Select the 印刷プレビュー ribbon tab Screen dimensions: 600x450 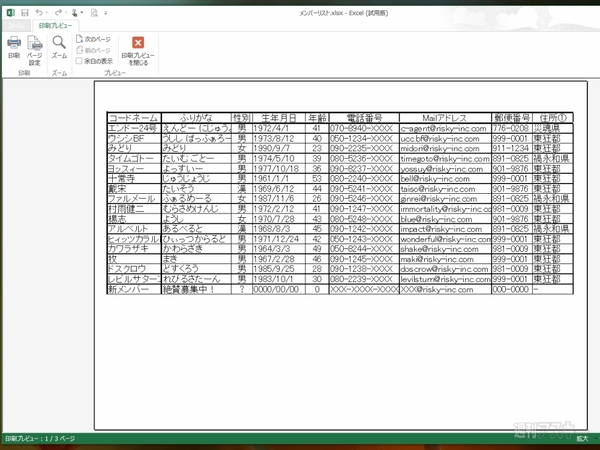coord(55,26)
